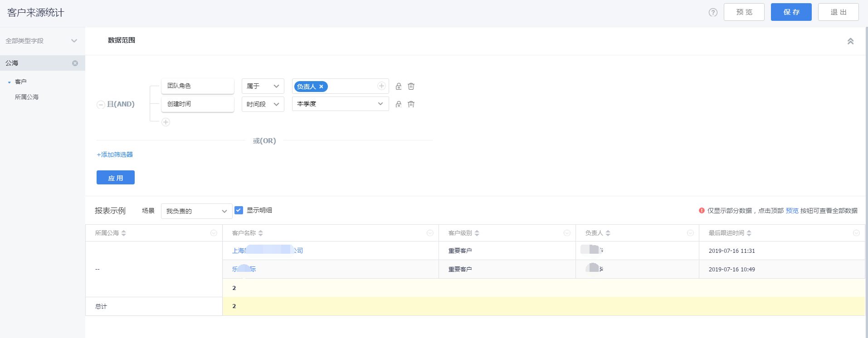
Task: Delete the 创建时间 filter row
Action: tap(411, 104)
